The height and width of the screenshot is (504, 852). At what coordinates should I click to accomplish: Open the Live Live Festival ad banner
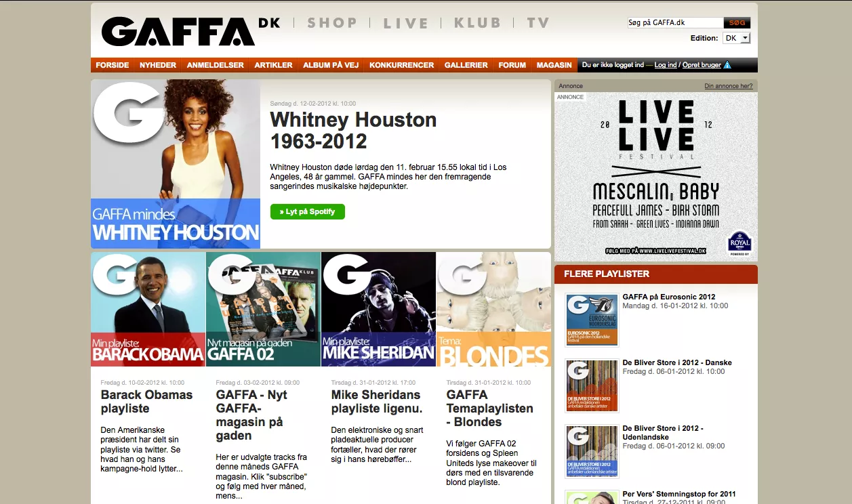(655, 176)
